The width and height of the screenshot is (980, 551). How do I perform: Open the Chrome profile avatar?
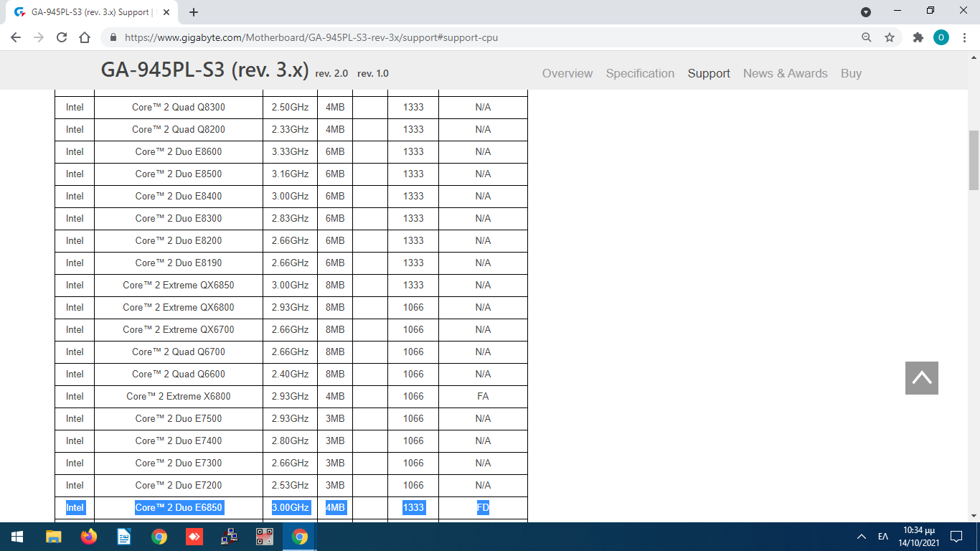point(941,37)
